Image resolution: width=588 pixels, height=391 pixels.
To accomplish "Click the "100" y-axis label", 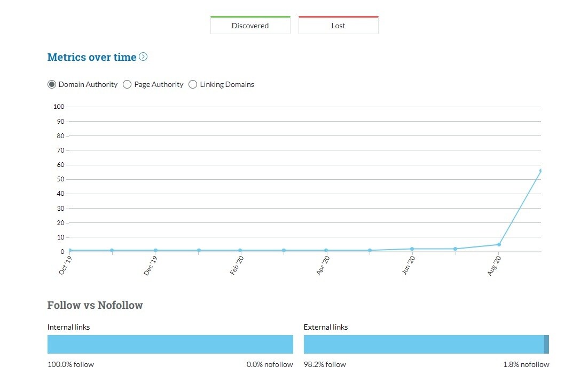I will (x=59, y=106).
